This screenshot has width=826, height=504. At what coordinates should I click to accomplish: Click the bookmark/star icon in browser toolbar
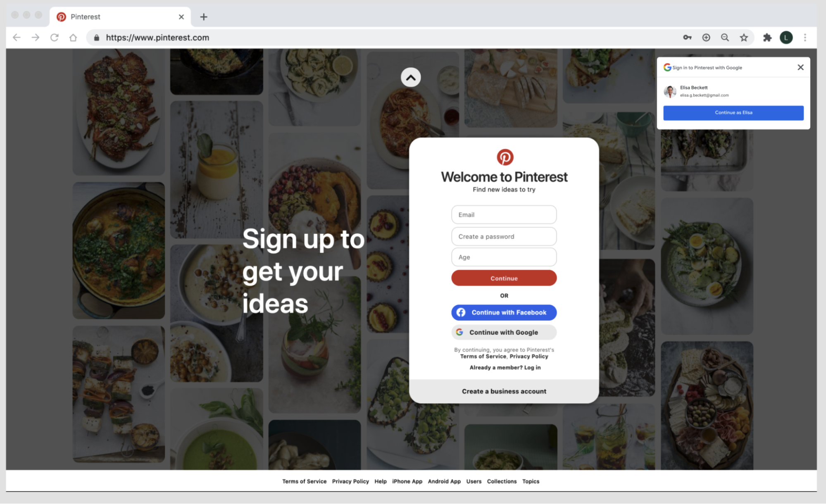point(744,37)
